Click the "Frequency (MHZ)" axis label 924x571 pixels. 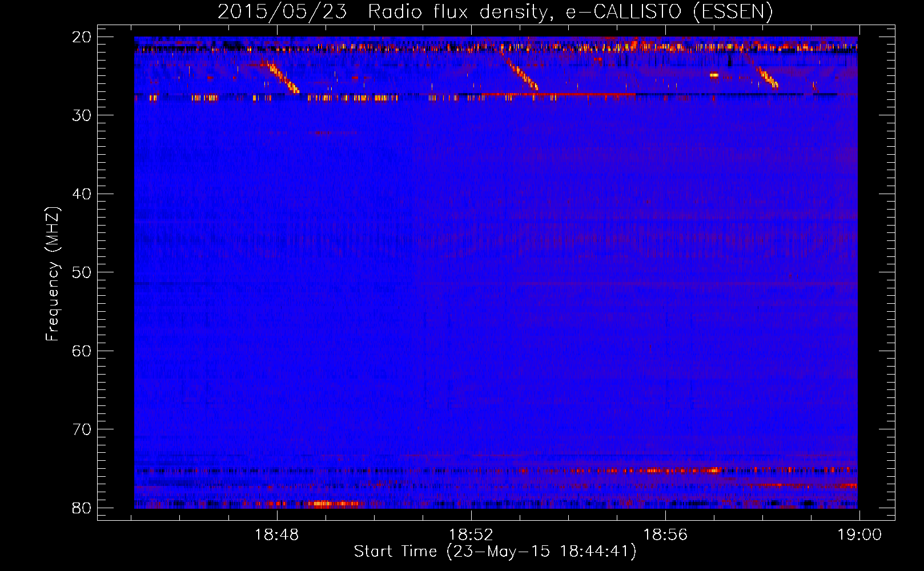53,274
